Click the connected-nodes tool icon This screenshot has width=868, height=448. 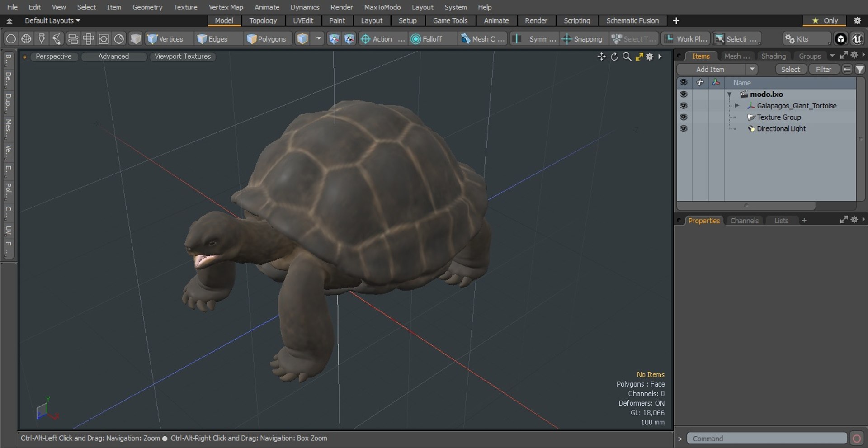[57, 39]
